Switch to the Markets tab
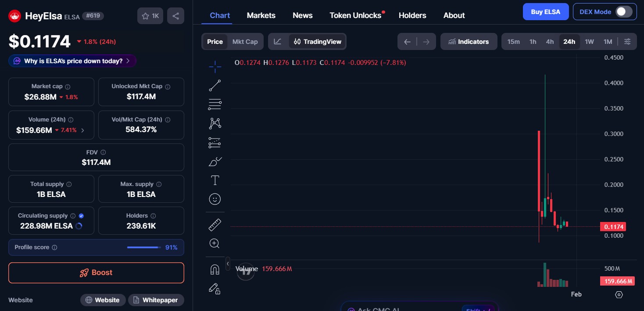The width and height of the screenshot is (644, 311). (x=261, y=15)
